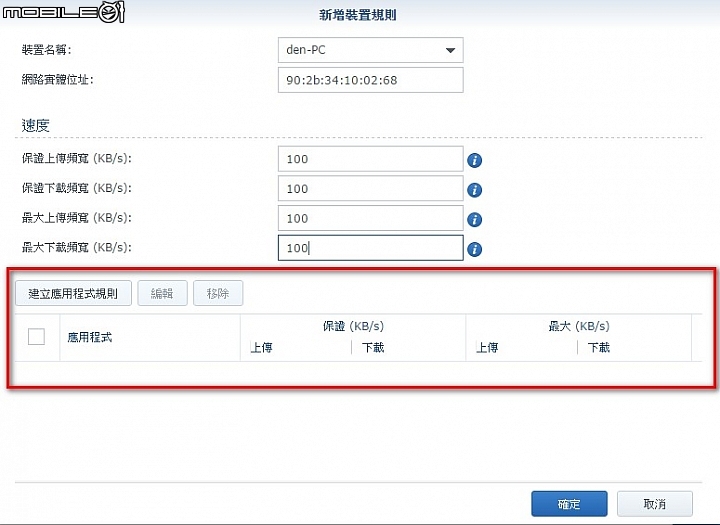Focus the 保證下載頻寬 input field

coord(371,188)
